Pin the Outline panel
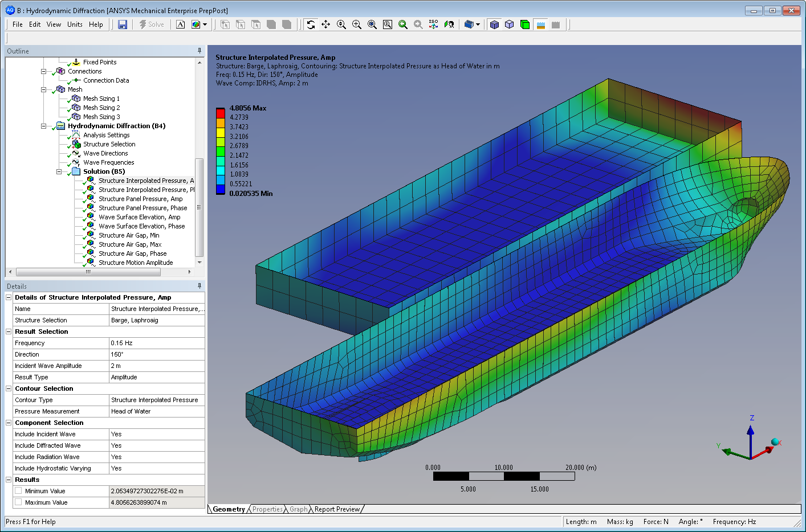The width and height of the screenshot is (806, 532). click(x=200, y=51)
